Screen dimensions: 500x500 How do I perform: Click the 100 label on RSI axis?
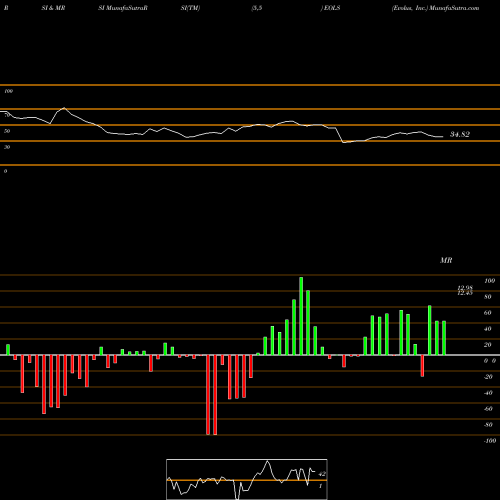coord(8,91)
